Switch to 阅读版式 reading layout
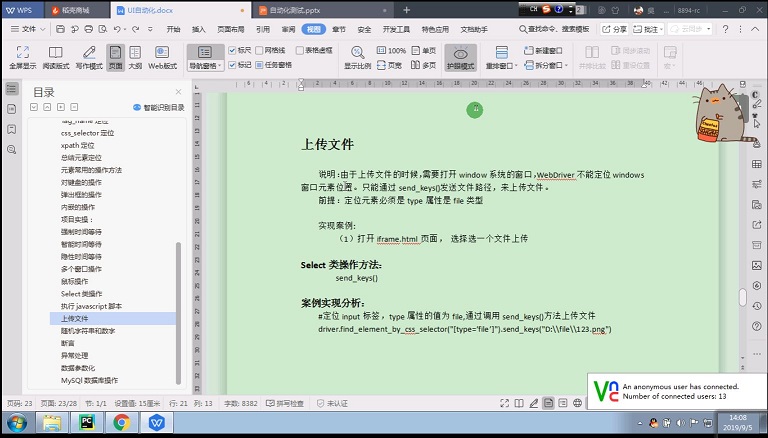The width and height of the screenshot is (768, 438). (55, 57)
